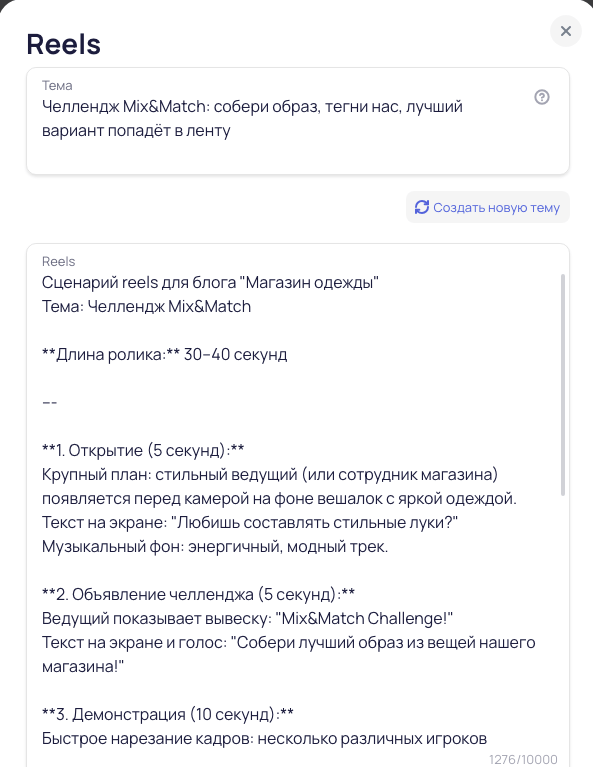
Task: Select the heading 2. Объявление челленджа
Action: [x=198, y=594]
